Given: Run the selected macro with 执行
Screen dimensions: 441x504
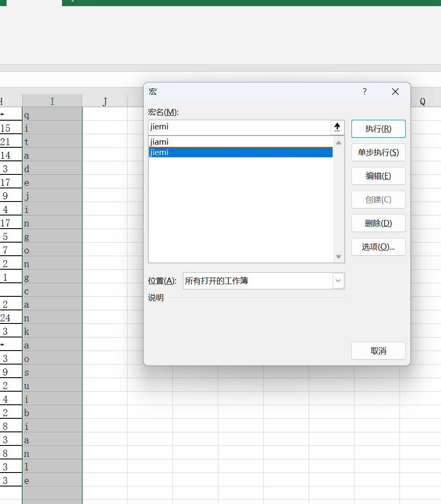Looking at the screenshot, I should (x=378, y=129).
